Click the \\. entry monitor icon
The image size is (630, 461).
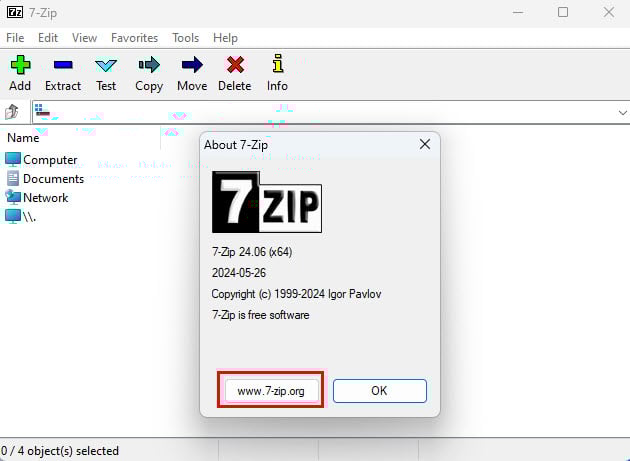pyautogui.click(x=12, y=216)
